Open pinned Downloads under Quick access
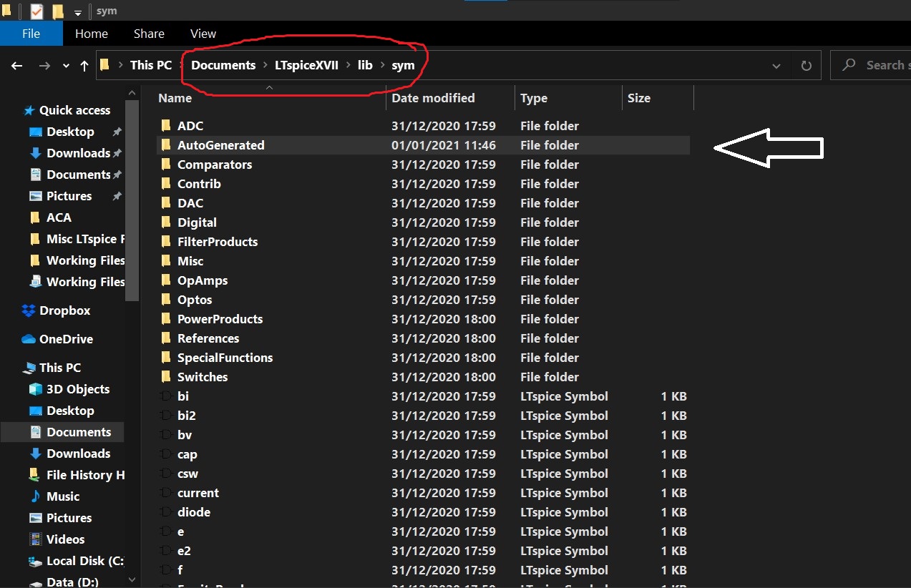 click(70, 153)
